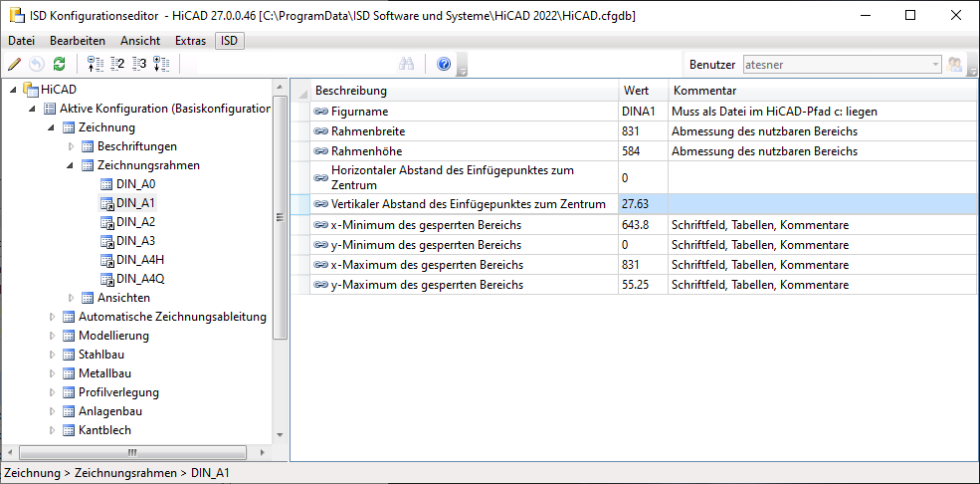Image resolution: width=980 pixels, height=484 pixels.
Task: Click the expand to level 3 icon
Action: (139, 63)
